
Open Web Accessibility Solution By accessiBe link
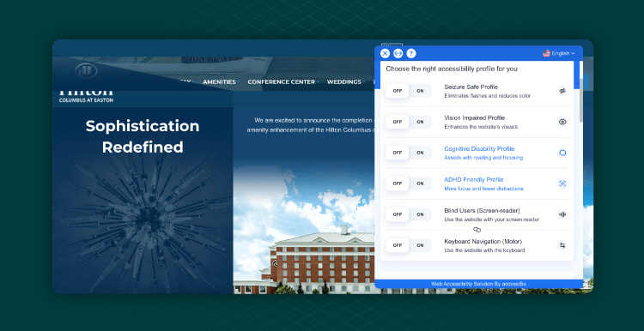coord(478,284)
